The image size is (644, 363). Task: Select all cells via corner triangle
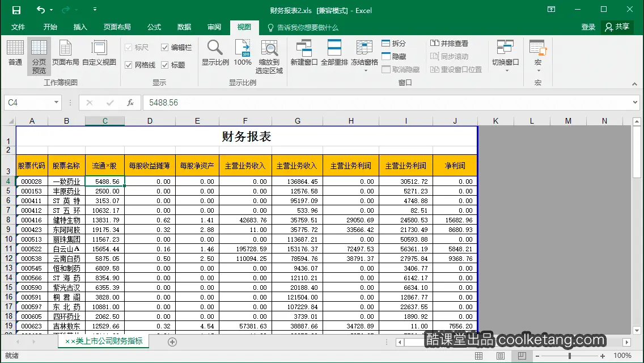pyautogui.click(x=11, y=121)
